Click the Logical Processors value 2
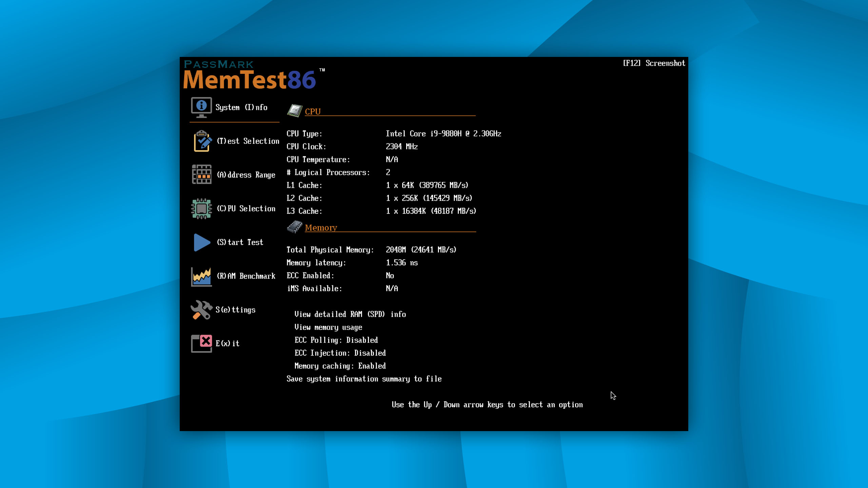 388,172
